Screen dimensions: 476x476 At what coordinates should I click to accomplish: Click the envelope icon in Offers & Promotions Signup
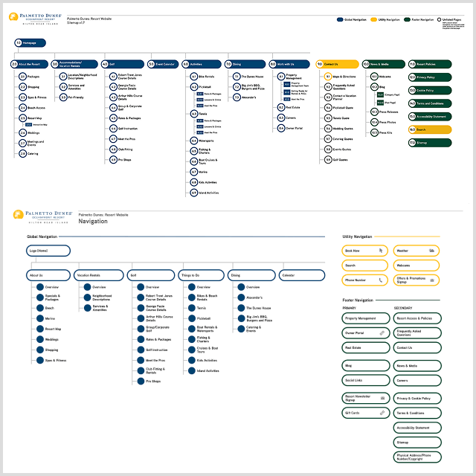coord(432,280)
